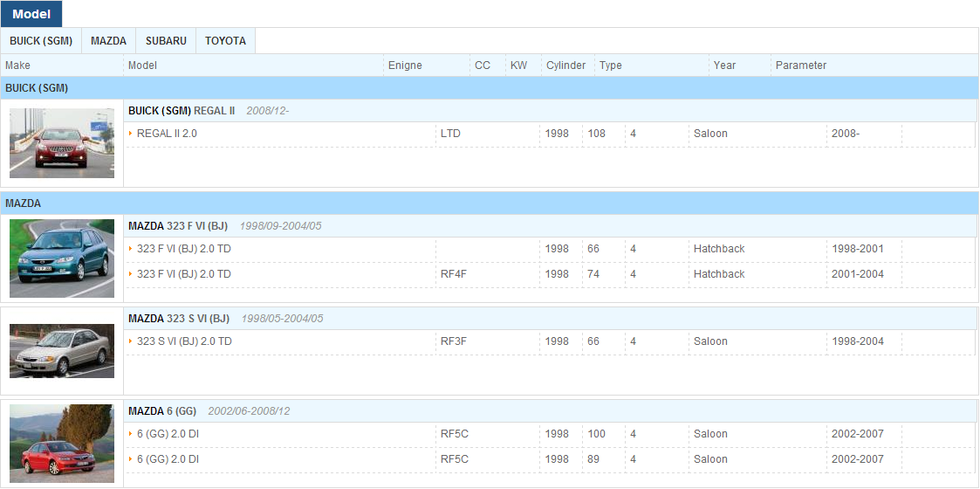
Task: Click the 2008/12- date beside REGAL II
Action: pos(268,111)
